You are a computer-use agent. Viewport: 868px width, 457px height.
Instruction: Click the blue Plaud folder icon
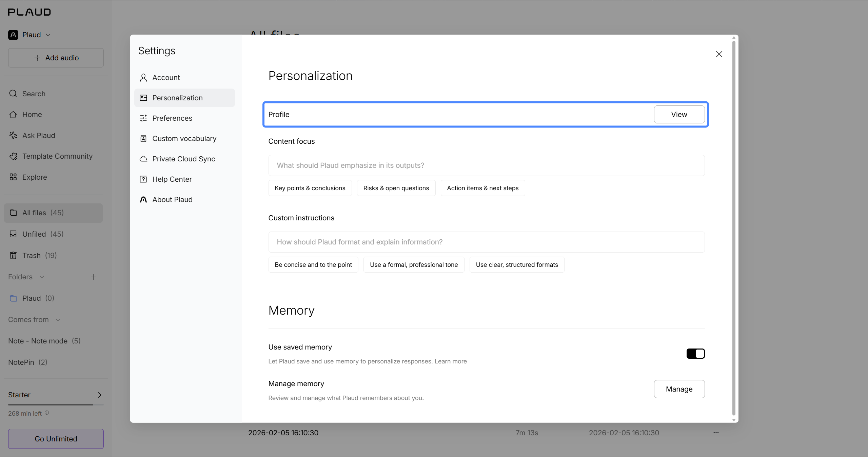click(13, 298)
